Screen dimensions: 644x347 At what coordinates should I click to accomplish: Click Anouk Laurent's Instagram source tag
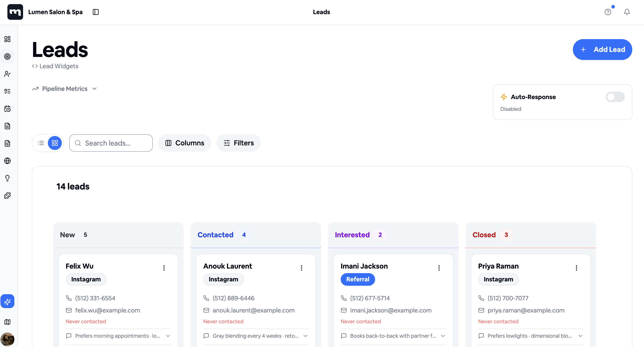223,279
